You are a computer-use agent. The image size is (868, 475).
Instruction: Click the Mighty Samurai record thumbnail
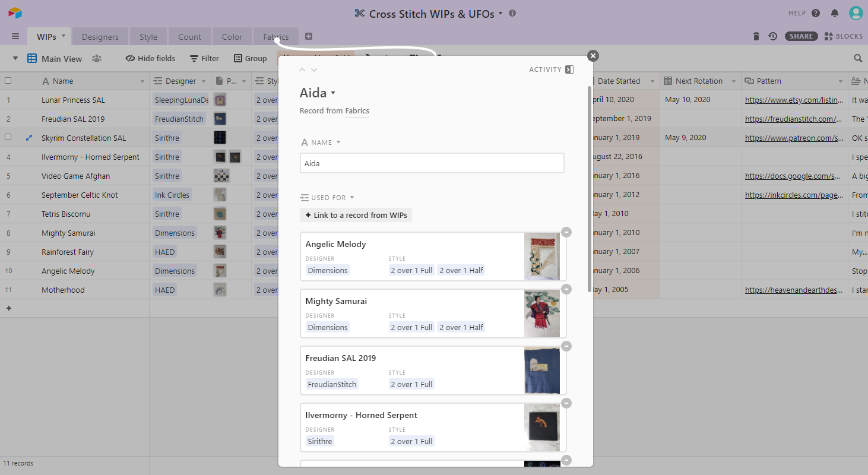[542, 313]
